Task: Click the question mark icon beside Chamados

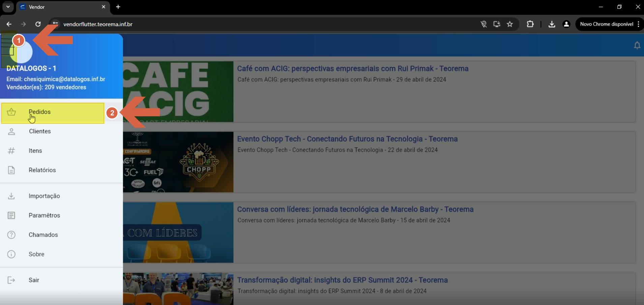Action: [11, 235]
